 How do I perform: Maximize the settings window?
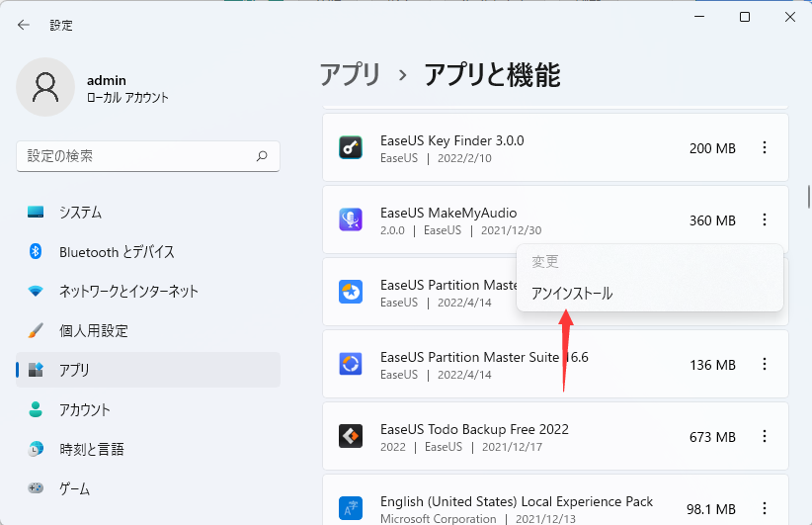pyautogui.click(x=745, y=17)
